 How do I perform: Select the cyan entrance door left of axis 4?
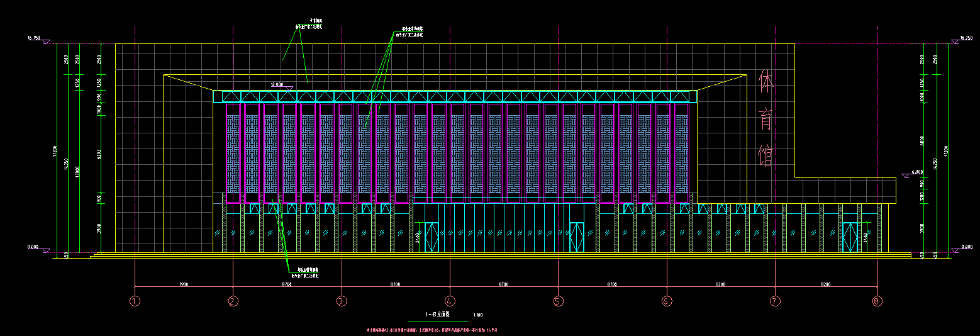tap(432, 237)
